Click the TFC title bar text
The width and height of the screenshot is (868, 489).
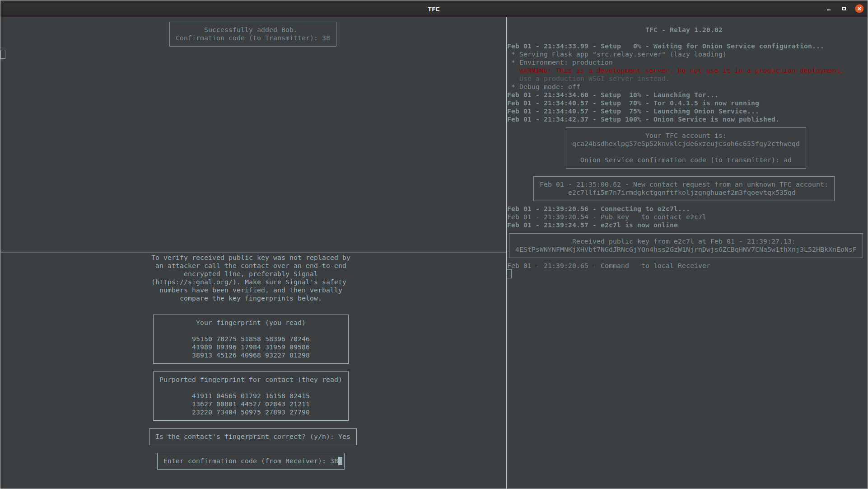point(434,9)
